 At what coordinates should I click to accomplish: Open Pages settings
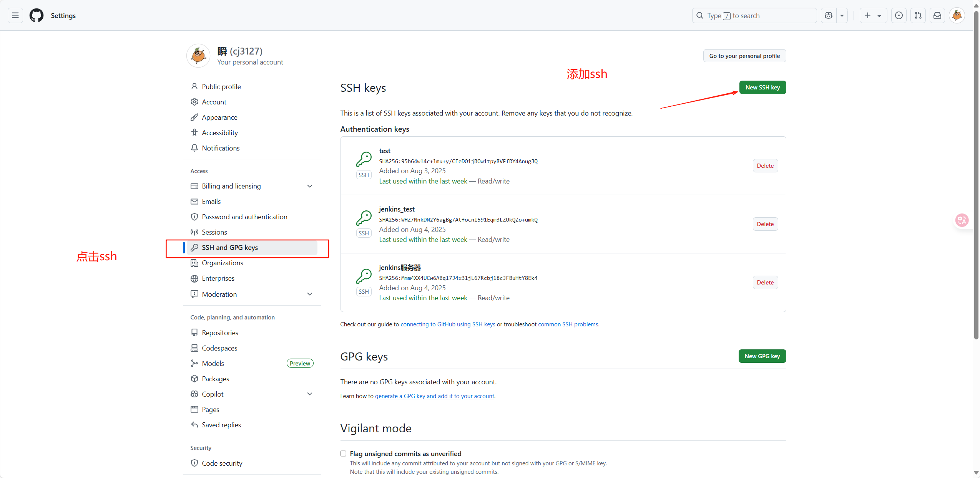252,409
